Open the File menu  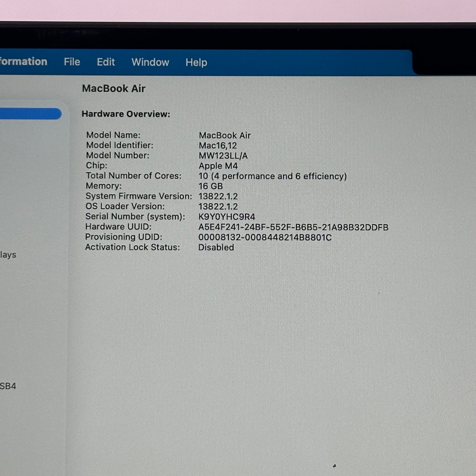tap(72, 62)
